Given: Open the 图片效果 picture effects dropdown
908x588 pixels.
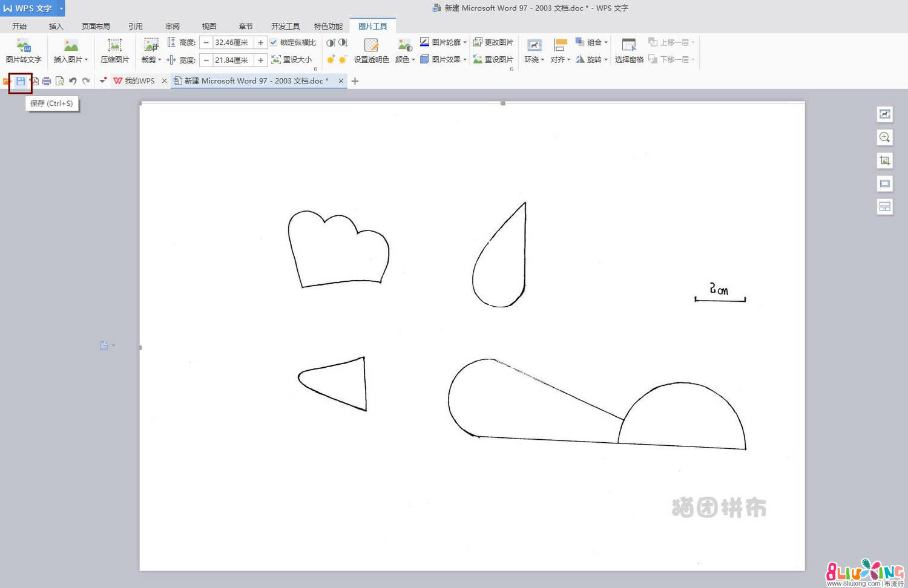Looking at the screenshot, I should (x=465, y=59).
